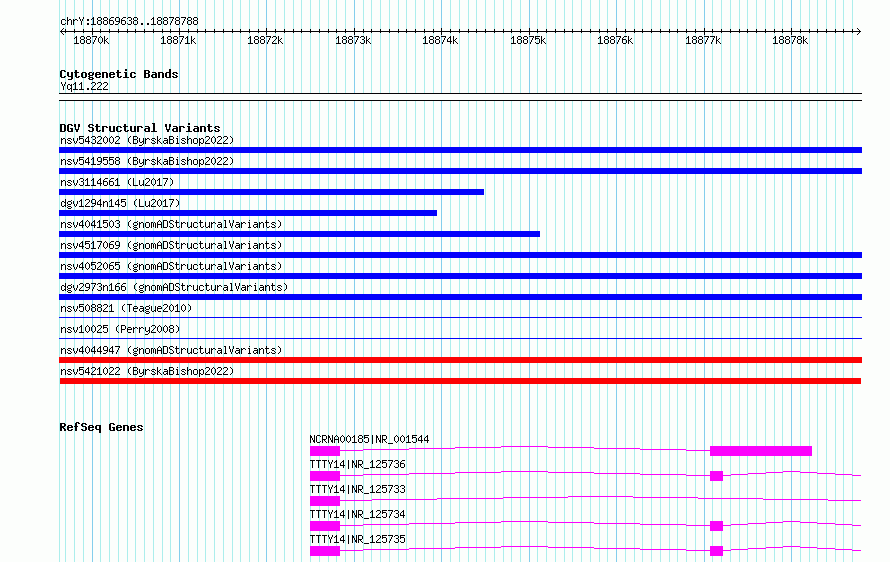The height and width of the screenshot is (562, 890).
Task: Click the blue bar under dgv2973n166
Action: click(x=460, y=297)
